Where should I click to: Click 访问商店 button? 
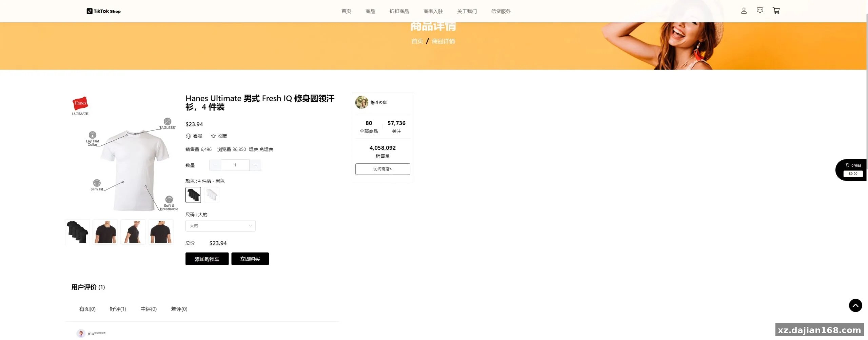(x=382, y=169)
